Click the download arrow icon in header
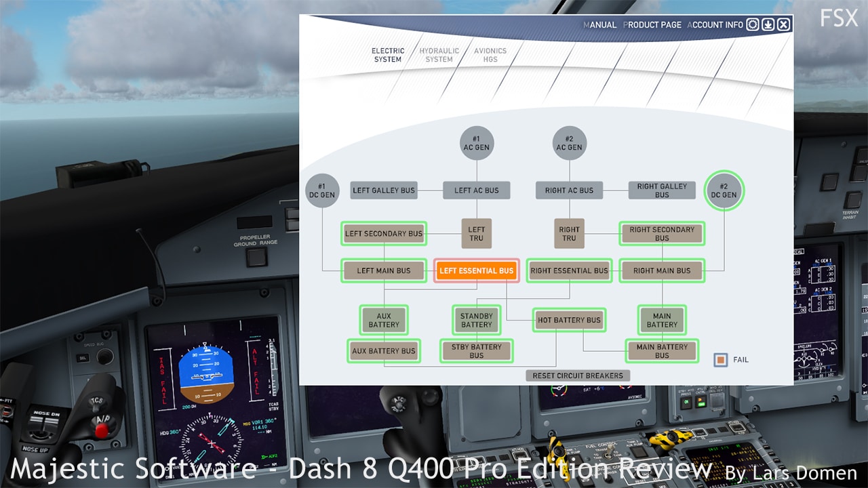 [768, 25]
